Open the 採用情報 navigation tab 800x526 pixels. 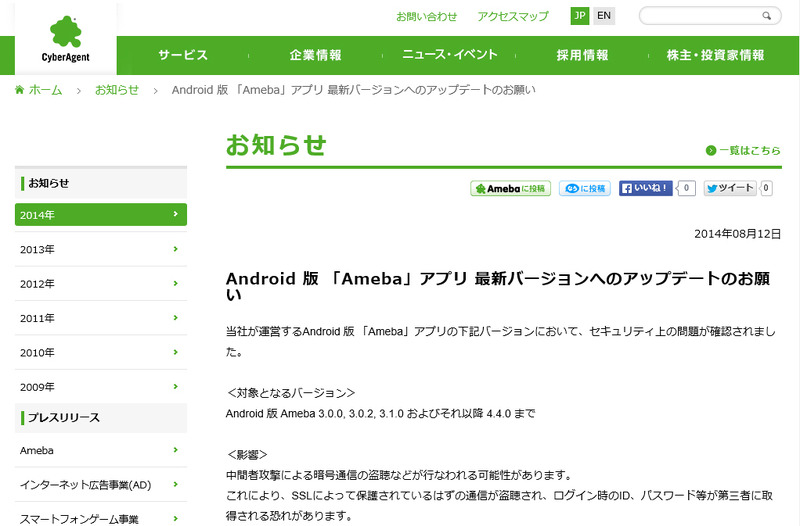582,55
